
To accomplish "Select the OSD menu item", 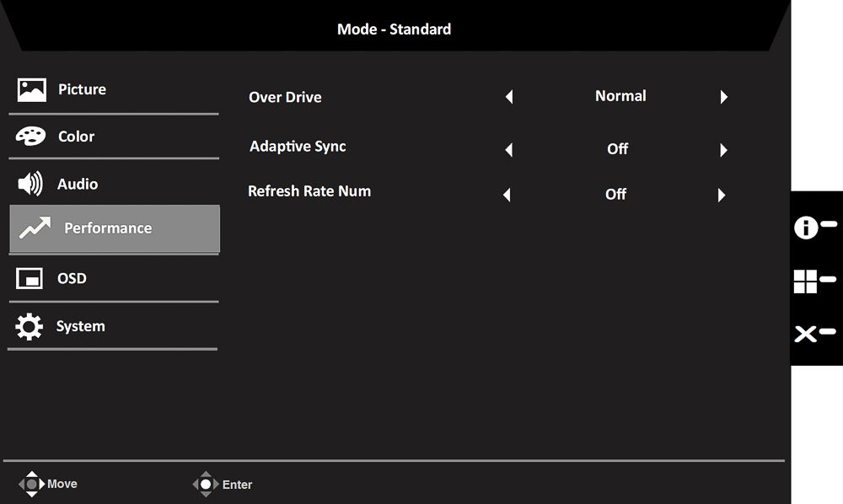I will tap(114, 278).
